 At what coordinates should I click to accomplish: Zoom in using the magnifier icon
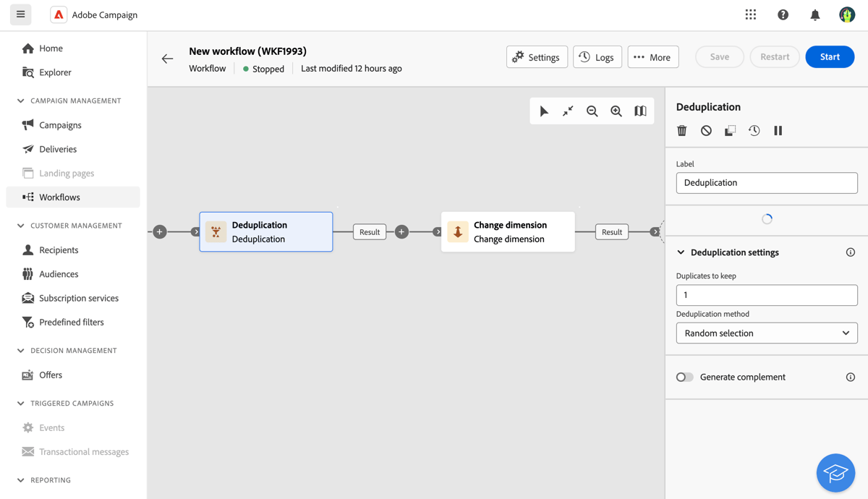pos(616,111)
